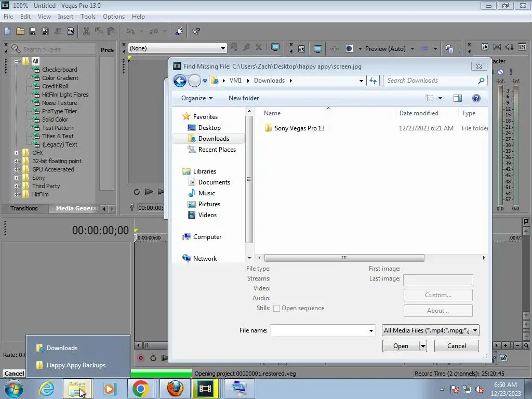Click the Cut scissors icon
The height and width of the screenshot is (399, 532).
pyautogui.click(x=87, y=31)
